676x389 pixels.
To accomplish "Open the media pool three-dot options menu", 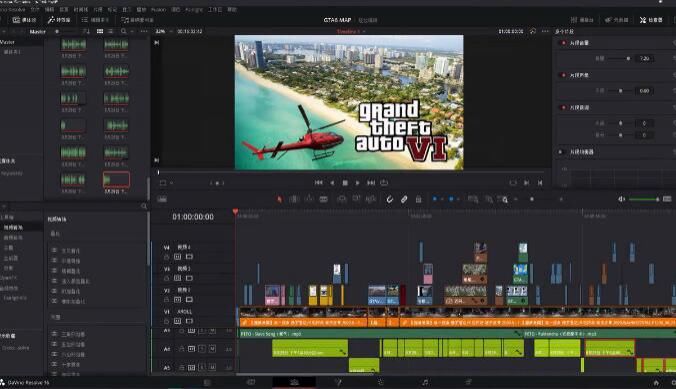I will pyautogui.click(x=144, y=31).
